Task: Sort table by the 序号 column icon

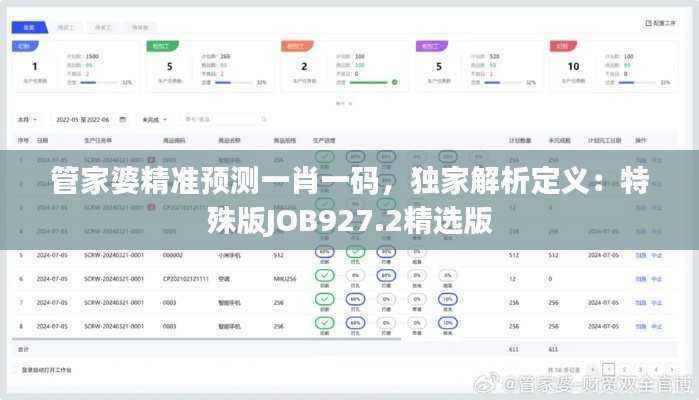Action: (x=24, y=141)
